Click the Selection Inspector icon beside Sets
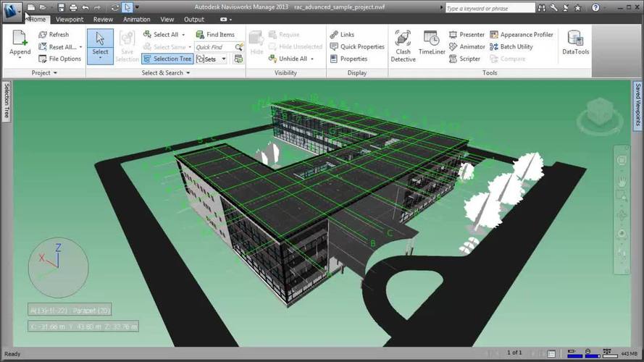Viewport: 644px width, 362px height. [x=238, y=59]
